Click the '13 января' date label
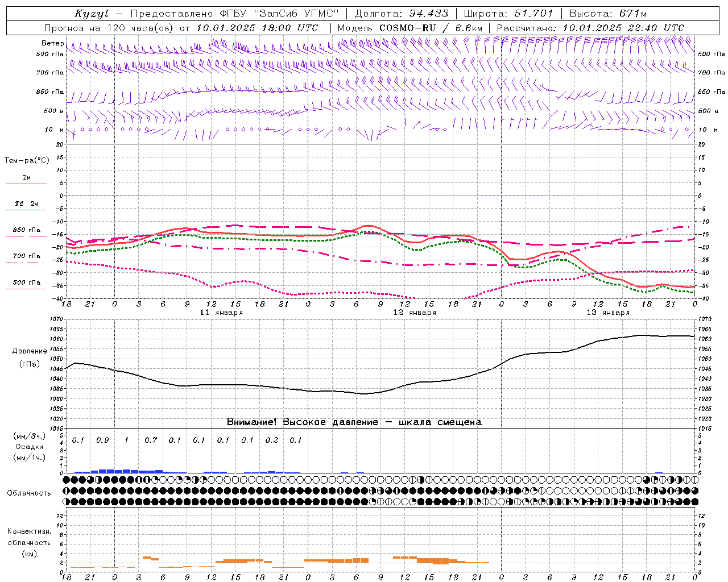728x582 pixels. tap(608, 313)
